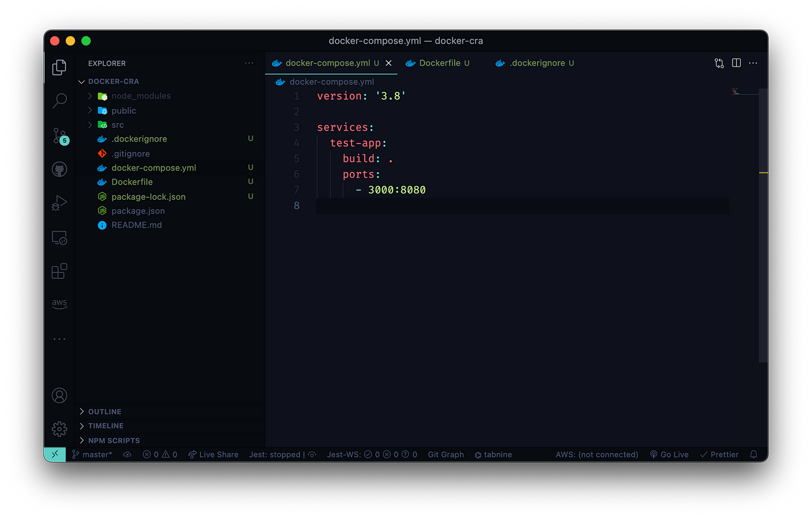Click the remote window indicator in status bar
The height and width of the screenshot is (520, 812).
[55, 454]
